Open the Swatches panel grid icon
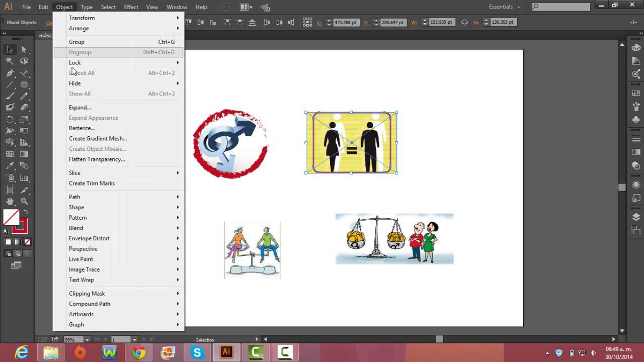Screen dimensions: 644x362 [636, 93]
